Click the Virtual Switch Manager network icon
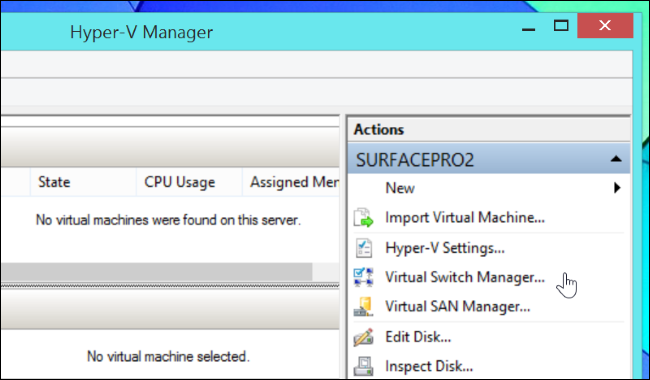Screen dimensions: 650x380 coord(363,277)
